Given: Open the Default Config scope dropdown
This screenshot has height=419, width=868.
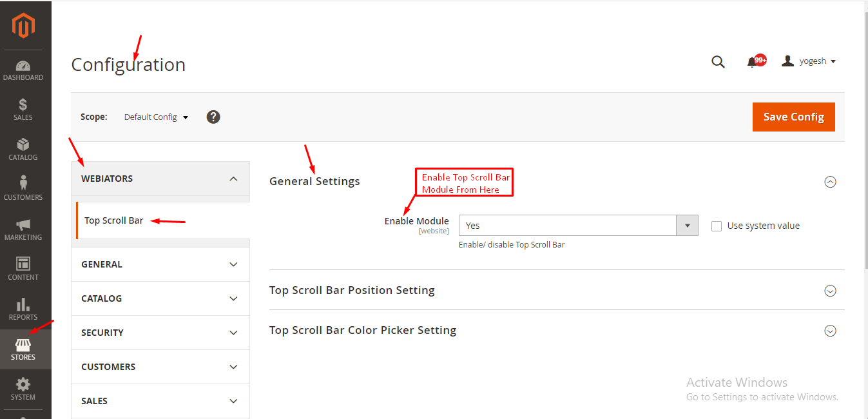Looking at the screenshot, I should (x=156, y=117).
